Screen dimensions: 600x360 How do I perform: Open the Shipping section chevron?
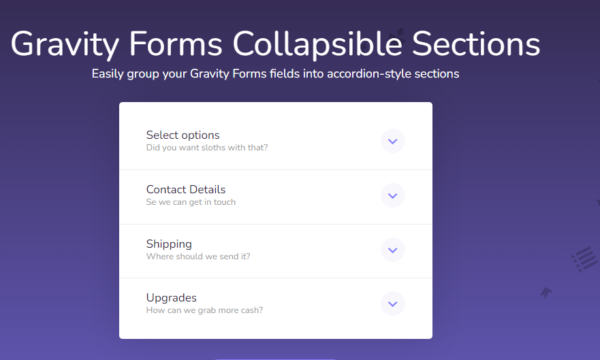pyautogui.click(x=393, y=250)
